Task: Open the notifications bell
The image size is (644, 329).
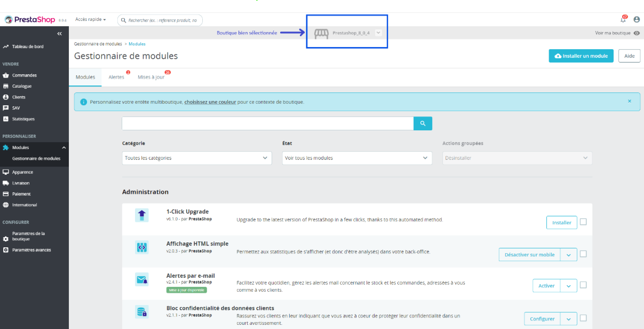Action: [x=623, y=19]
